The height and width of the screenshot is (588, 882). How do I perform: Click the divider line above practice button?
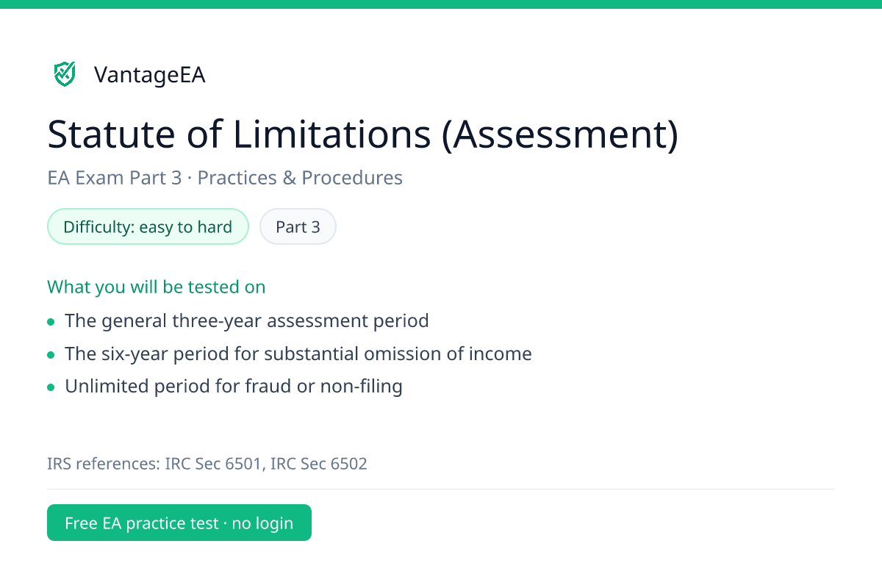point(441,489)
